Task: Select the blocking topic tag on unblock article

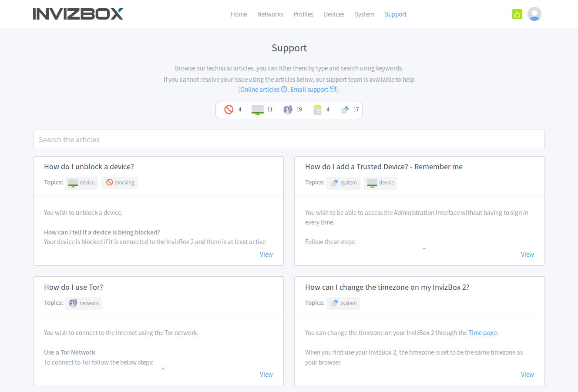Action: coord(120,183)
